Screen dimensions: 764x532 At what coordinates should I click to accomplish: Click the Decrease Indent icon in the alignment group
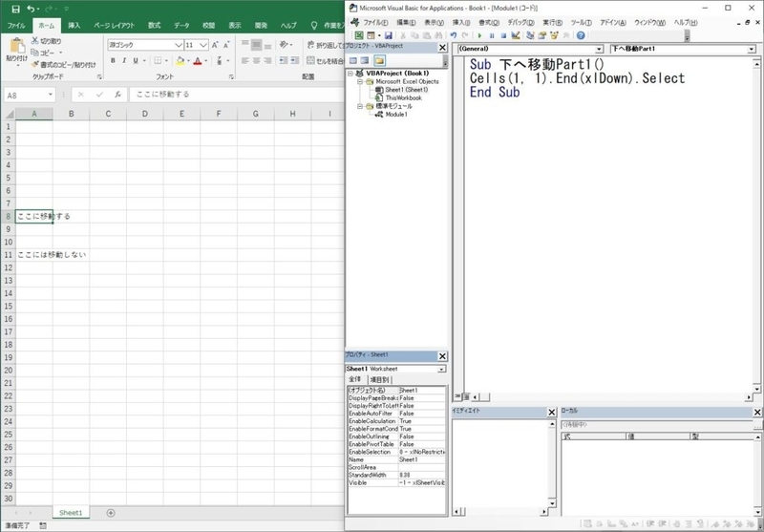(x=283, y=60)
